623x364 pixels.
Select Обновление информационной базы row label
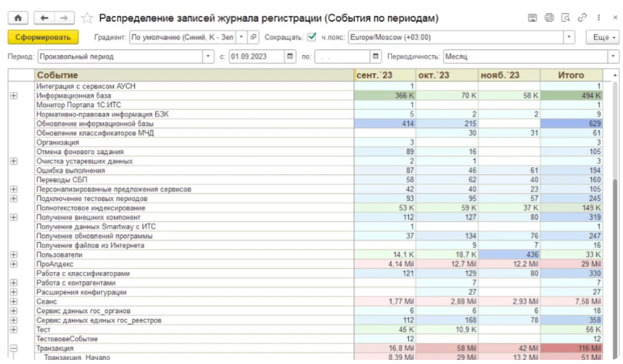click(x=95, y=123)
